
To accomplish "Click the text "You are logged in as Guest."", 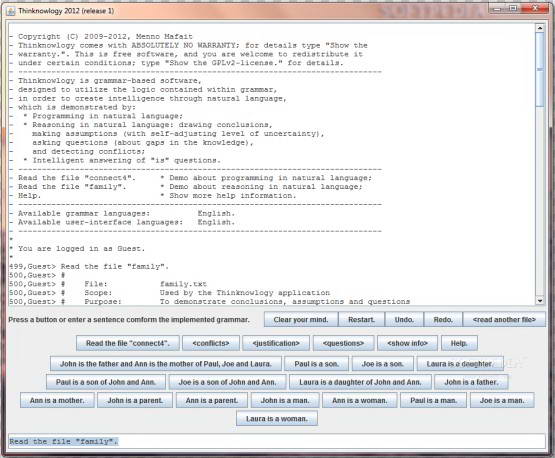I will 81,249.
